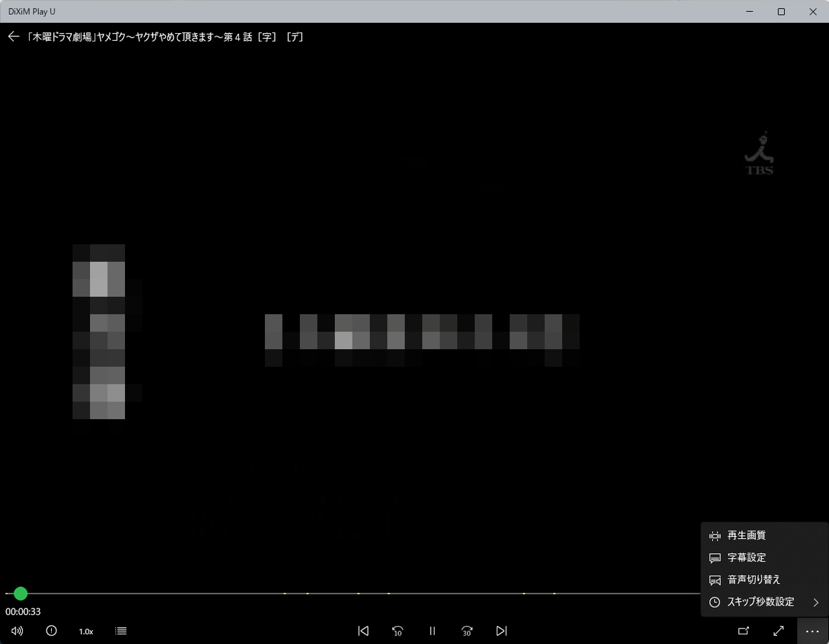Maximize the DiXiM Play U window

781,12
